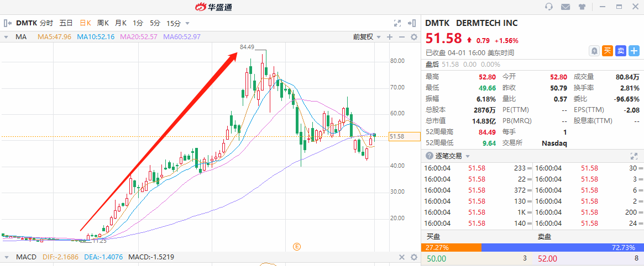
Task: Click the price alert bell icon
Action: tap(594, 51)
